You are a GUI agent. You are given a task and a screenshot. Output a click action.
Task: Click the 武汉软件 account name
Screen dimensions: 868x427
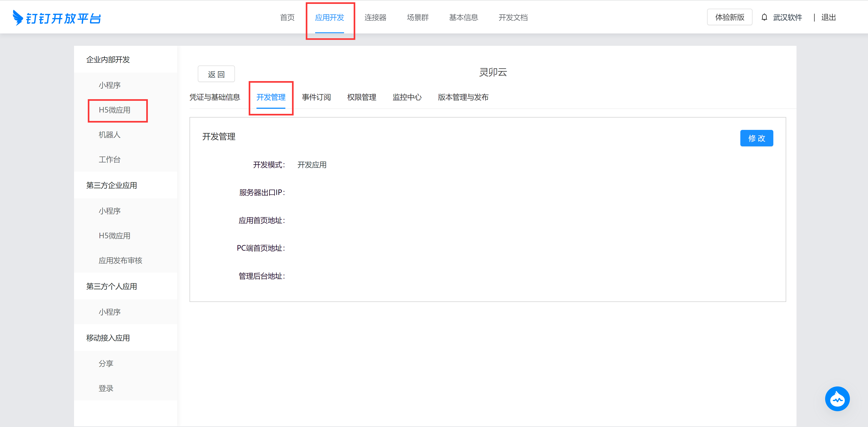pos(787,17)
